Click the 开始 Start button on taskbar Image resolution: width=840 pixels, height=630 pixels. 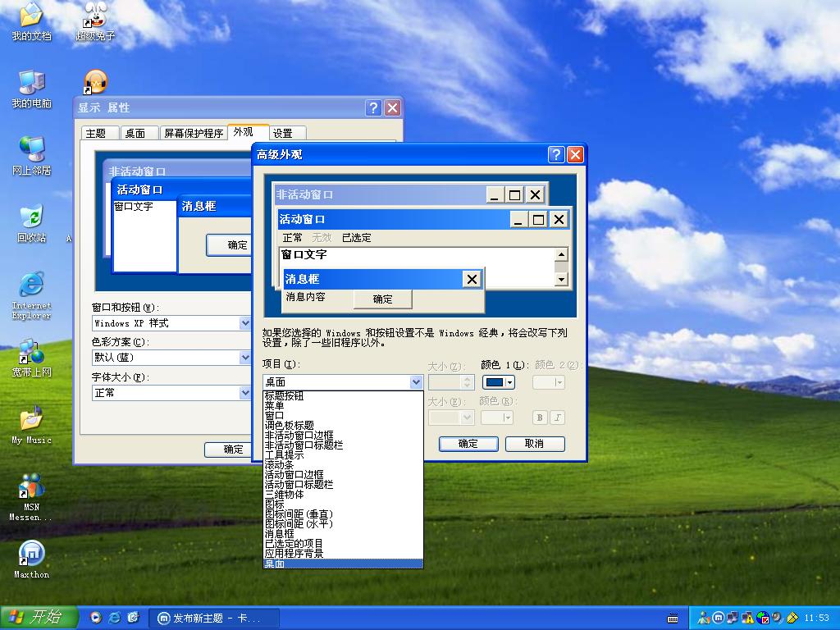pos(39,618)
